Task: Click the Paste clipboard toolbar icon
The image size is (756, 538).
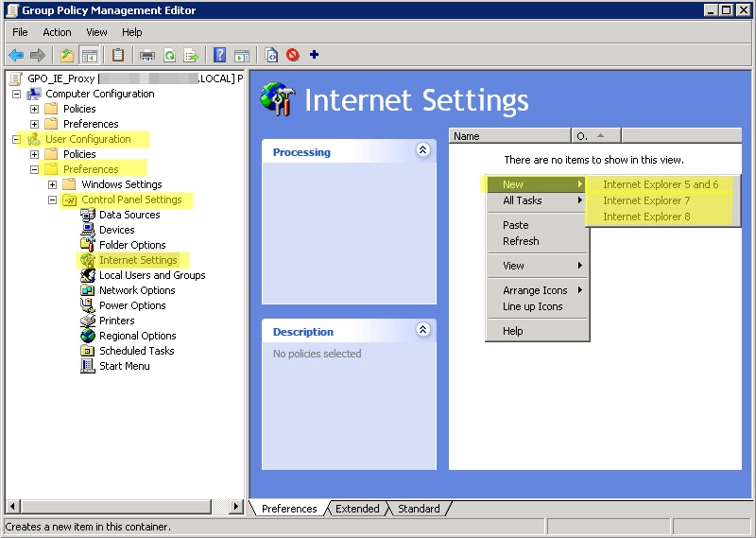Action: [117, 55]
